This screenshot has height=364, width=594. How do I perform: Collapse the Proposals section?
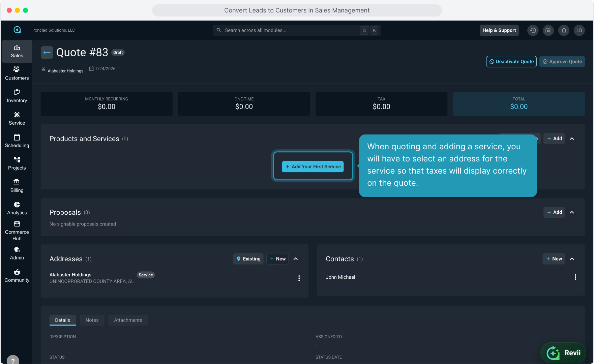pos(572,212)
